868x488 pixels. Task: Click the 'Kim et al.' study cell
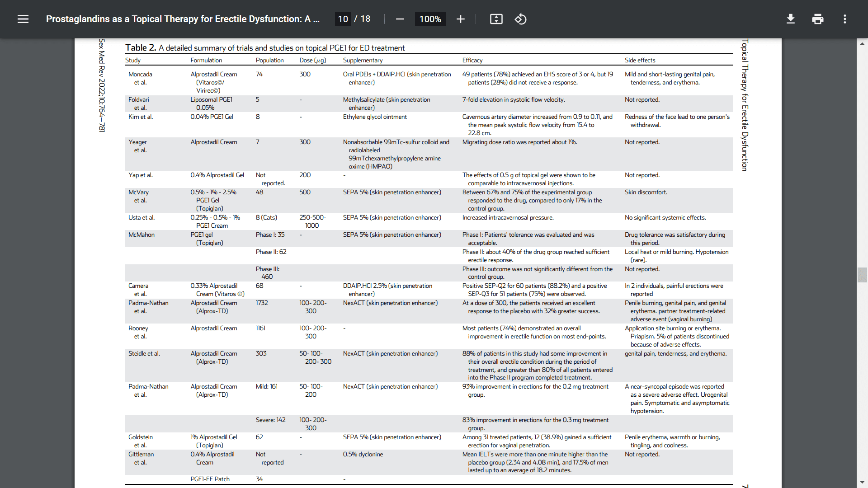pyautogui.click(x=141, y=117)
